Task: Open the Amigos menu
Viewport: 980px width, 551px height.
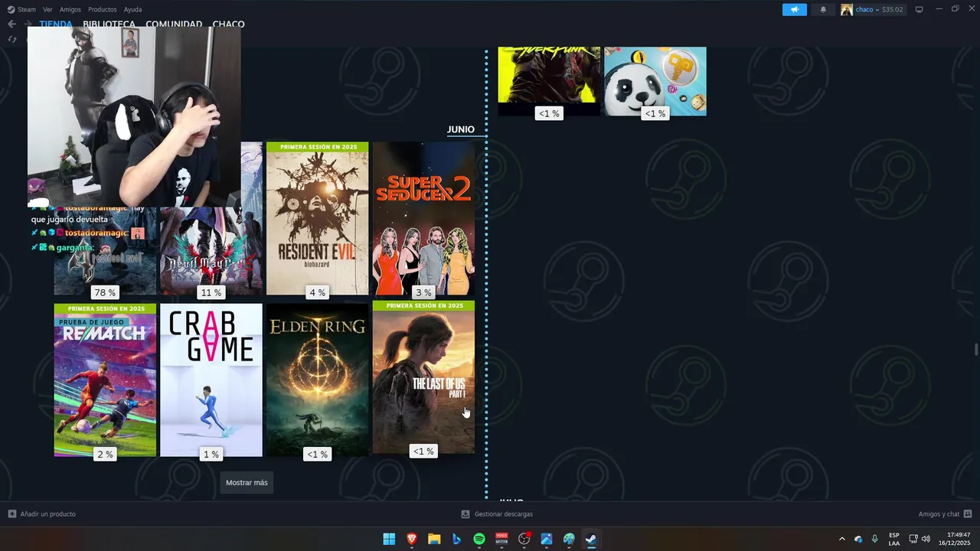Action: click(70, 9)
